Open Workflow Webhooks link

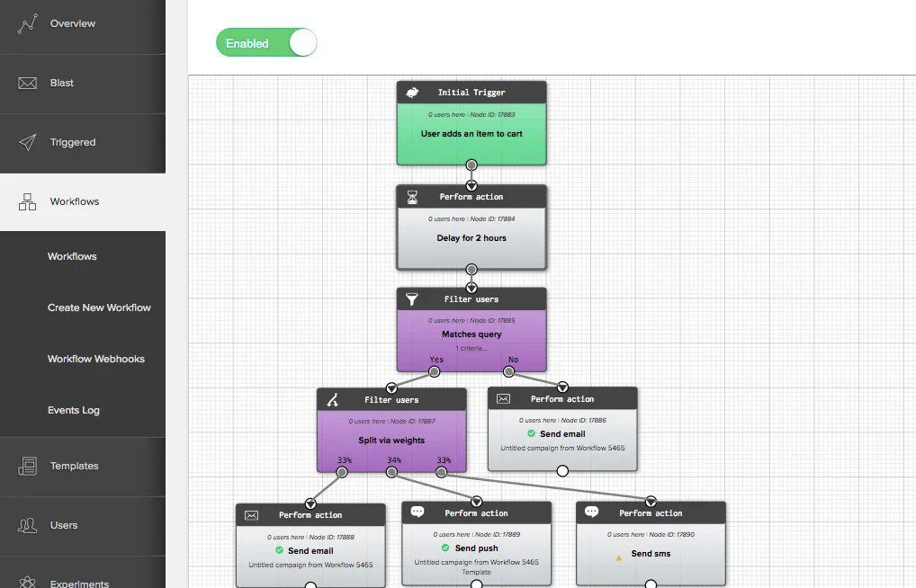(x=95, y=359)
